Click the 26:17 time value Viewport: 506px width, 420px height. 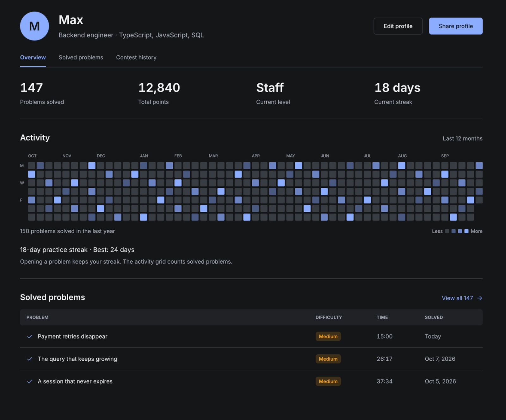(x=385, y=359)
